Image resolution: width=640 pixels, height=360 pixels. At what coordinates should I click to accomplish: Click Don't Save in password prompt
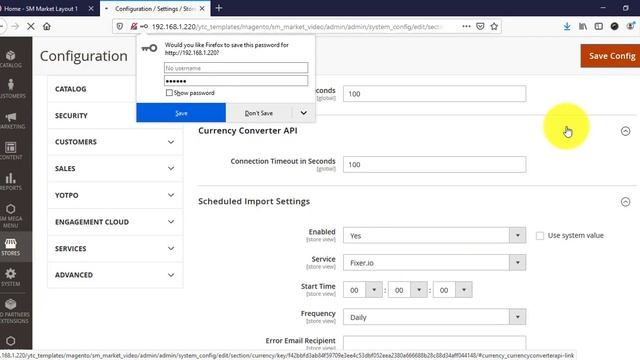[259, 113]
